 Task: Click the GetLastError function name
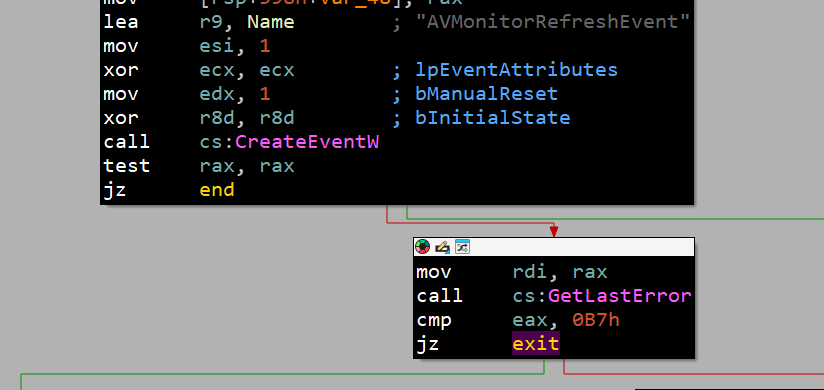click(620, 296)
